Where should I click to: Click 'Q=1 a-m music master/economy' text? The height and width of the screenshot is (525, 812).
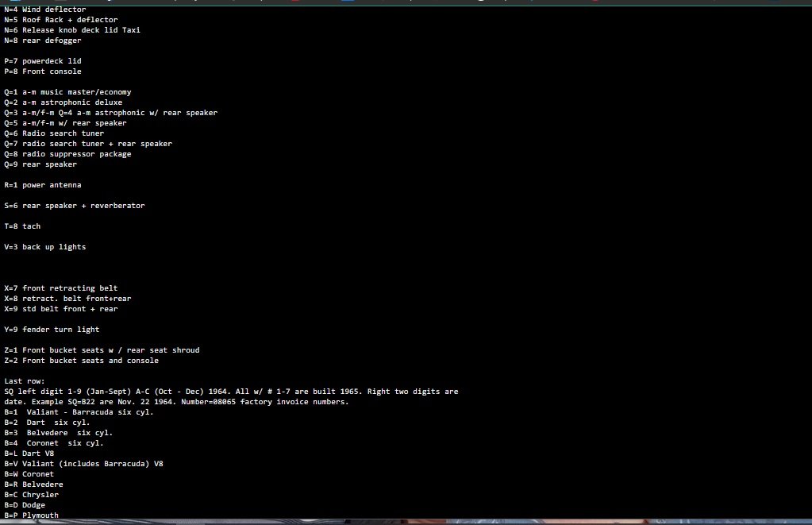tap(67, 92)
